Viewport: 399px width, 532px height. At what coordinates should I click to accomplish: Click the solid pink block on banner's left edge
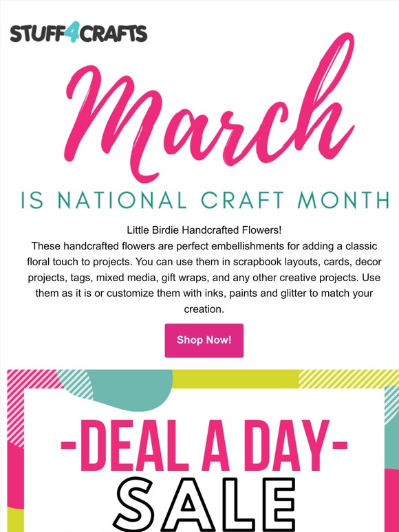tap(15, 478)
